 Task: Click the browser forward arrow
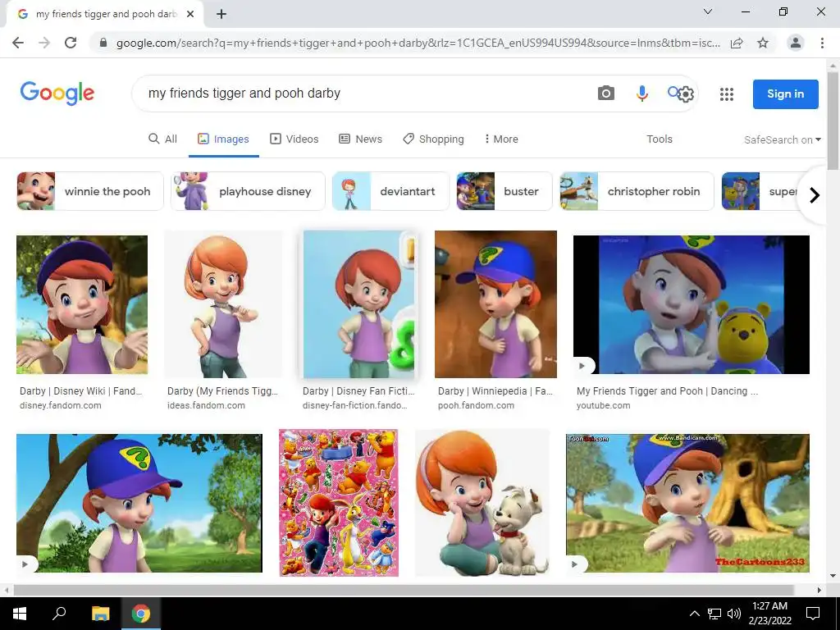(x=44, y=43)
